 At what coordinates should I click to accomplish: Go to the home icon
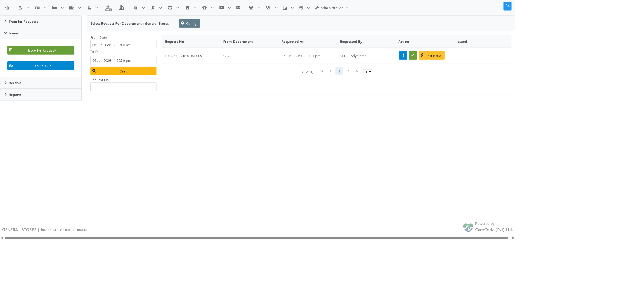tap(7, 8)
